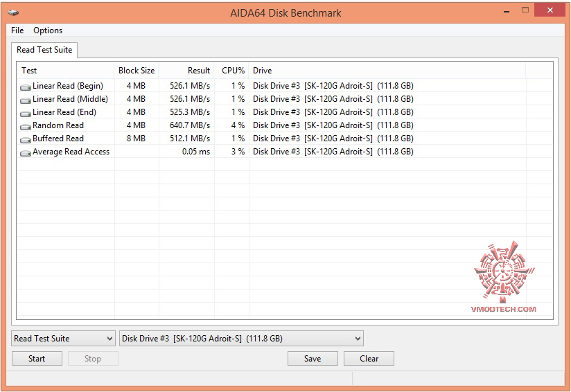Clear the results list
This screenshot has width=571, height=392.
tap(369, 359)
